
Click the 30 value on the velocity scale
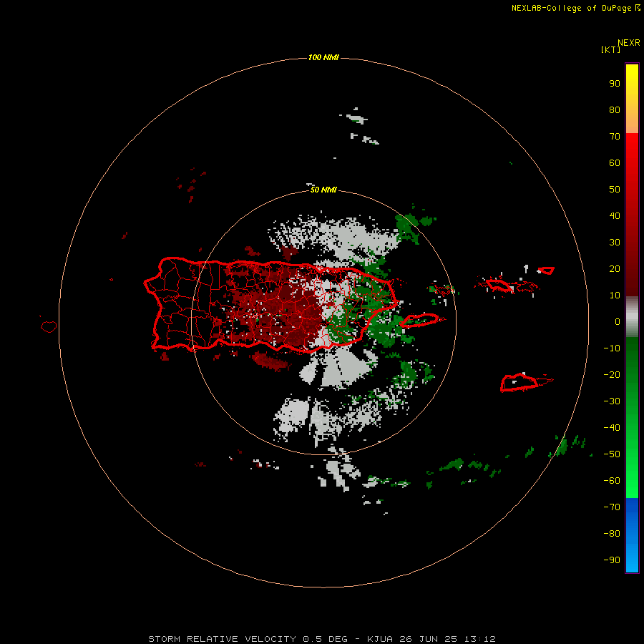pos(615,243)
